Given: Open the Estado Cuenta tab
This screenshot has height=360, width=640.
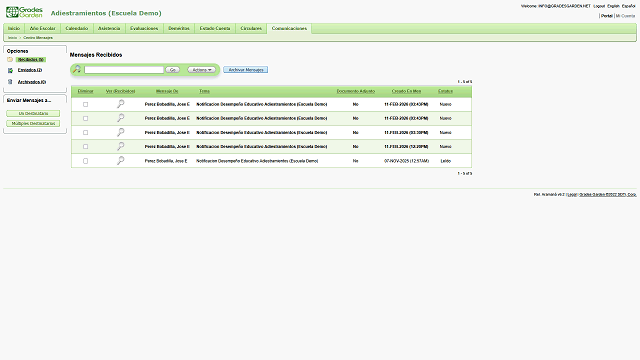Looking at the screenshot, I should 215,28.
